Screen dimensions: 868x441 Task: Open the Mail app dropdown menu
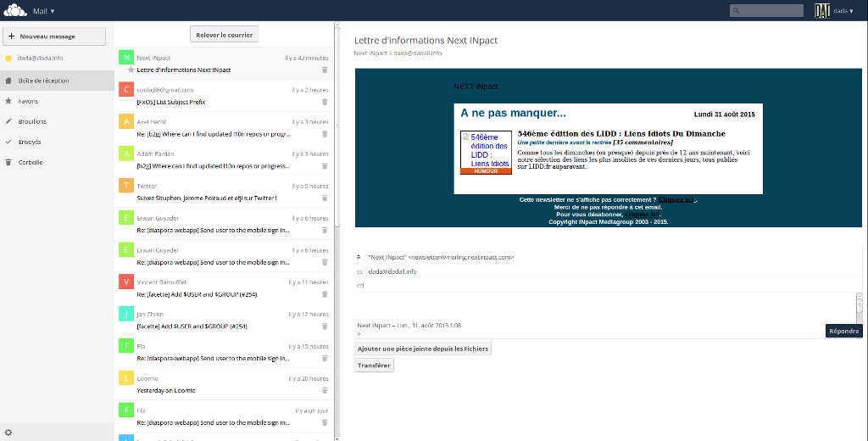44,11
